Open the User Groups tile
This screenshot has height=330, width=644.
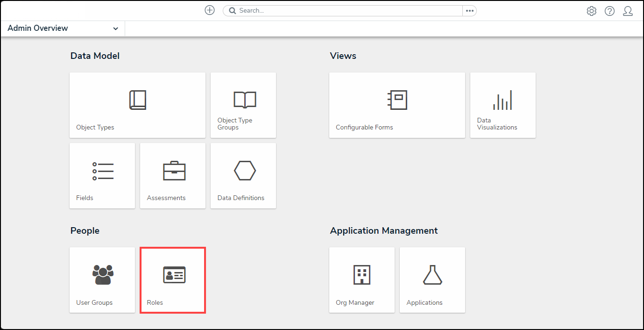pos(102,280)
